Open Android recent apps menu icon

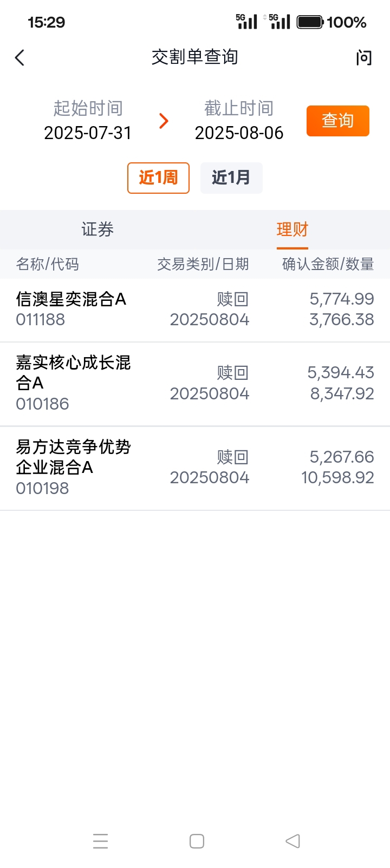[100, 840]
